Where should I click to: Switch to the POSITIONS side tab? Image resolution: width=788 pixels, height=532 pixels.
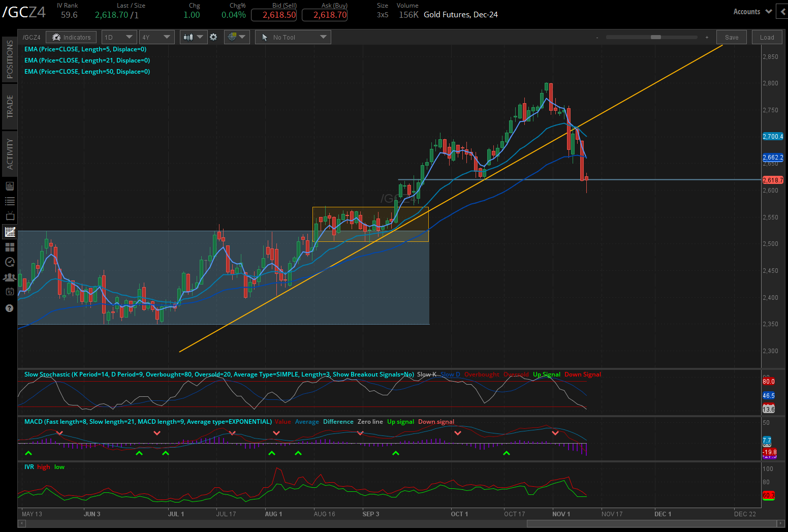point(10,59)
